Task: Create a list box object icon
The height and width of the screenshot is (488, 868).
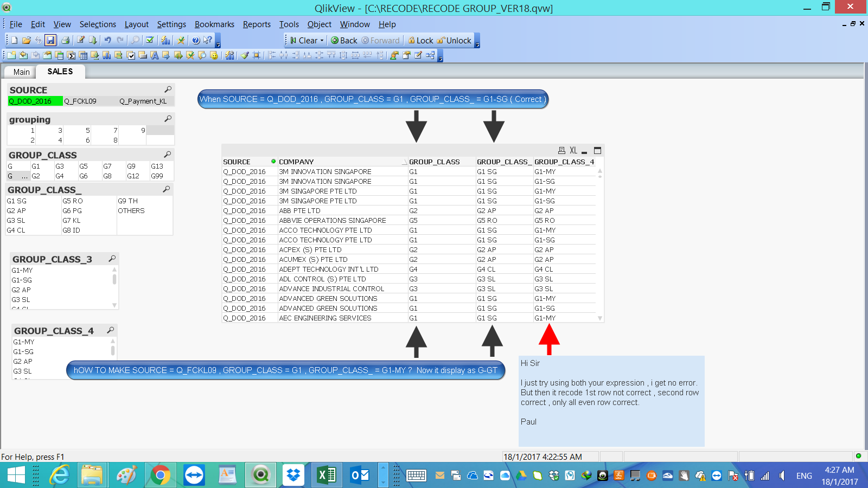Action: click(x=59, y=55)
